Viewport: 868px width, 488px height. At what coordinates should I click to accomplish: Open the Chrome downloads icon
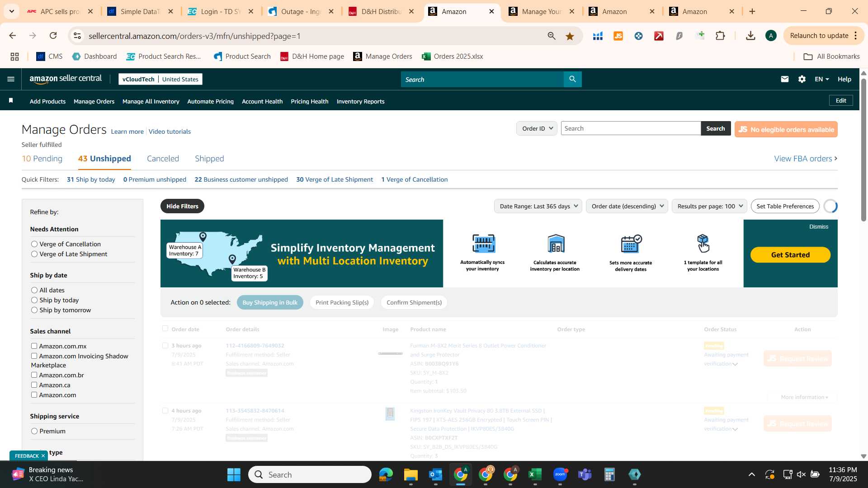(750, 36)
